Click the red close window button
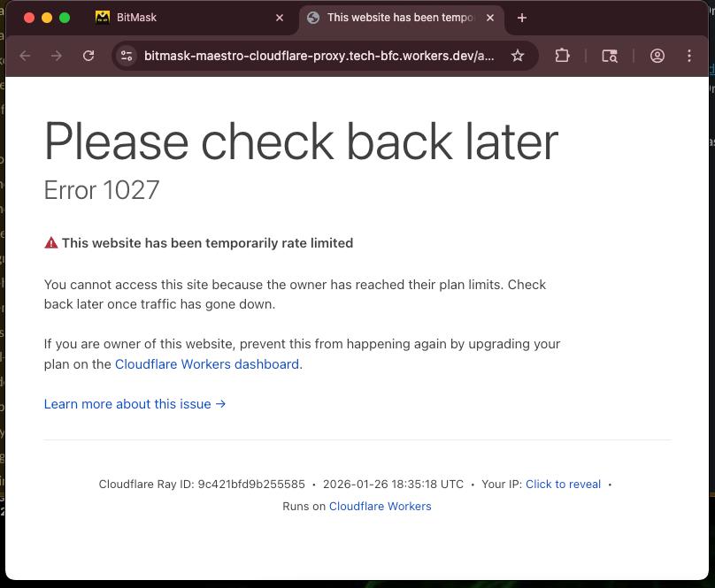715x588 pixels. click(29, 18)
